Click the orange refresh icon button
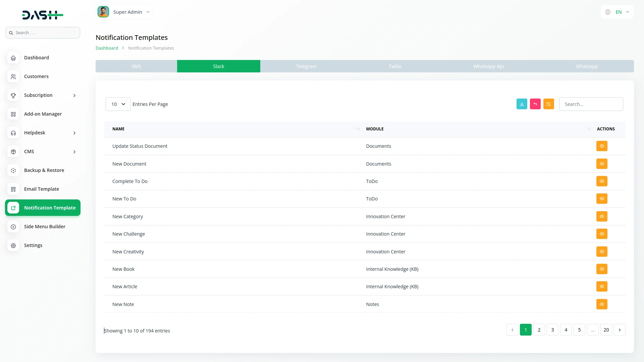Screen dimensions: 644x362 (548, 104)
